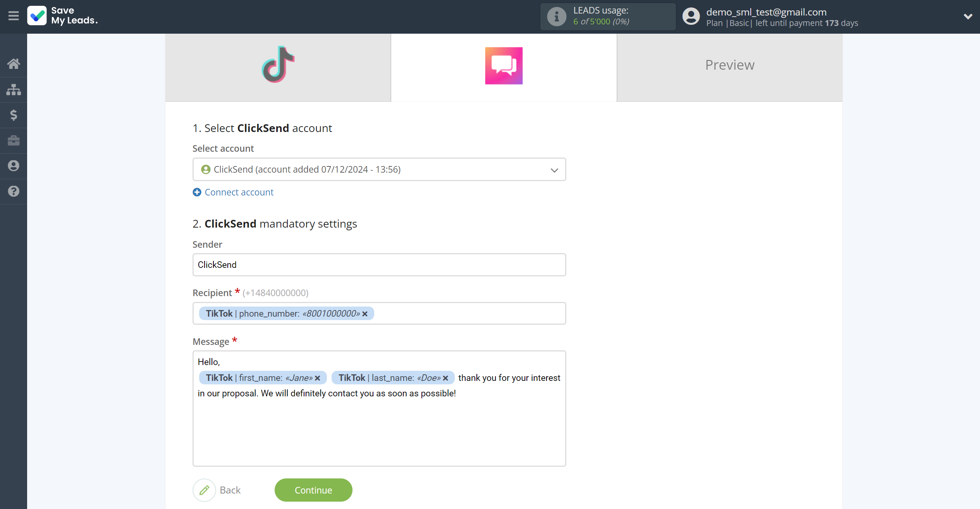
Task: Click the Basic plan payment text
Action: click(782, 23)
